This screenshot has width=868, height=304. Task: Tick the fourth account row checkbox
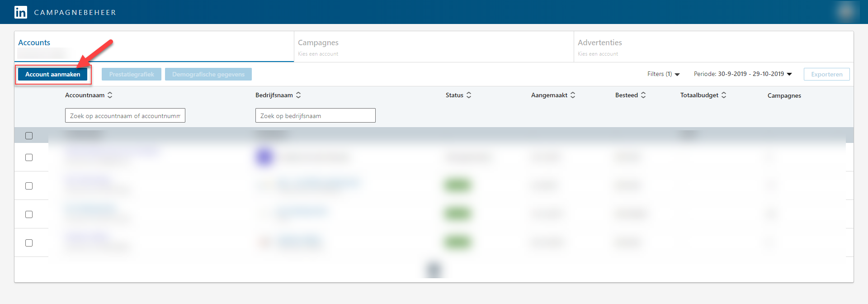(x=29, y=243)
